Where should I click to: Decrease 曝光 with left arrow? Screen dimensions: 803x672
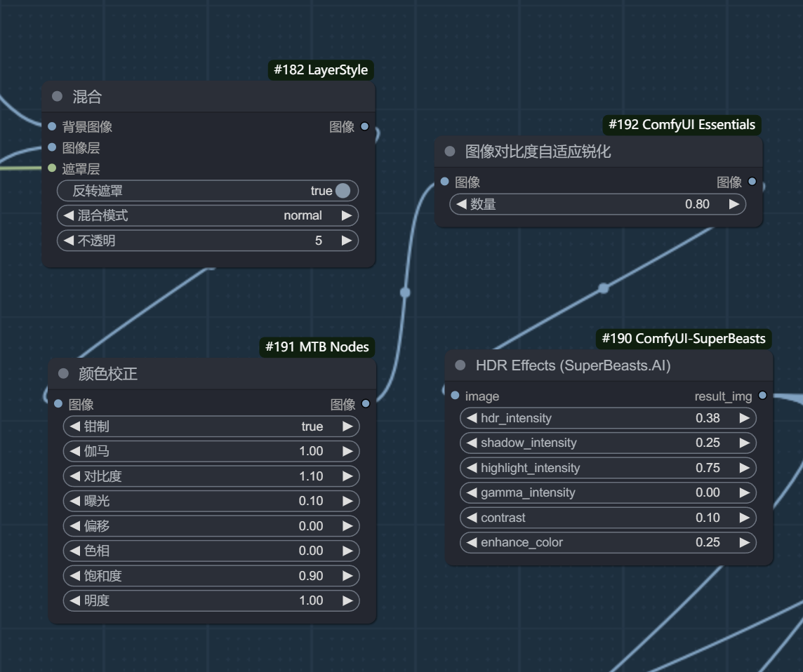point(75,501)
